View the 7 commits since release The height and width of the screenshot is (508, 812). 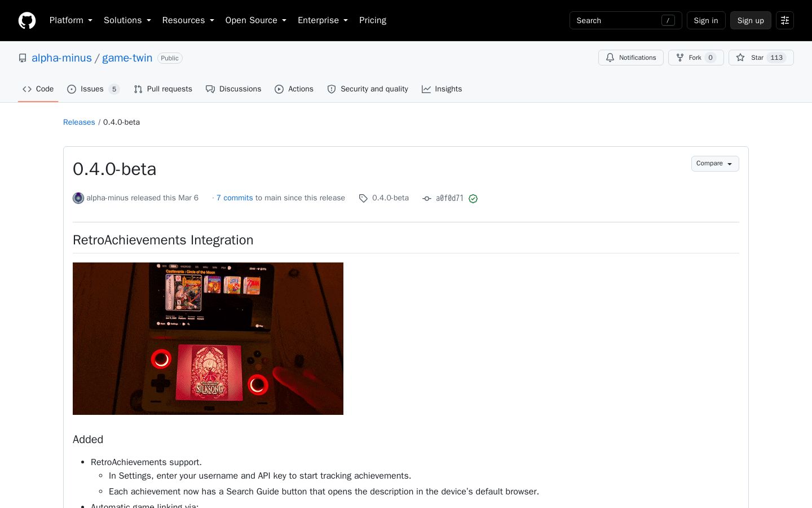235,198
